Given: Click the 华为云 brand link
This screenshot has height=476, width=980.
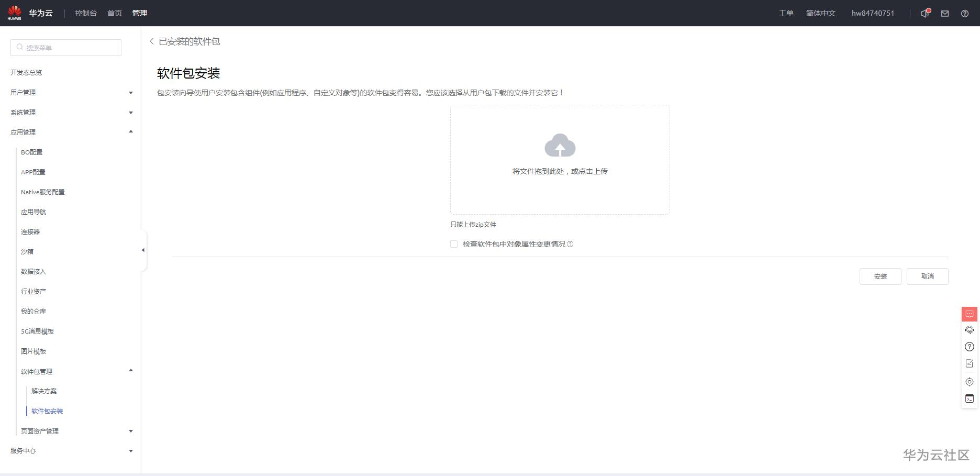Looking at the screenshot, I should coord(41,13).
